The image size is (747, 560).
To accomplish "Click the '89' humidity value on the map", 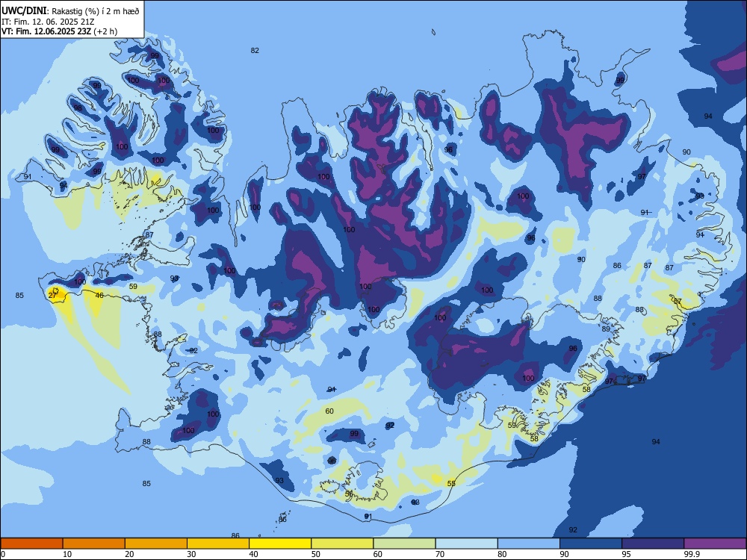I will (606, 329).
